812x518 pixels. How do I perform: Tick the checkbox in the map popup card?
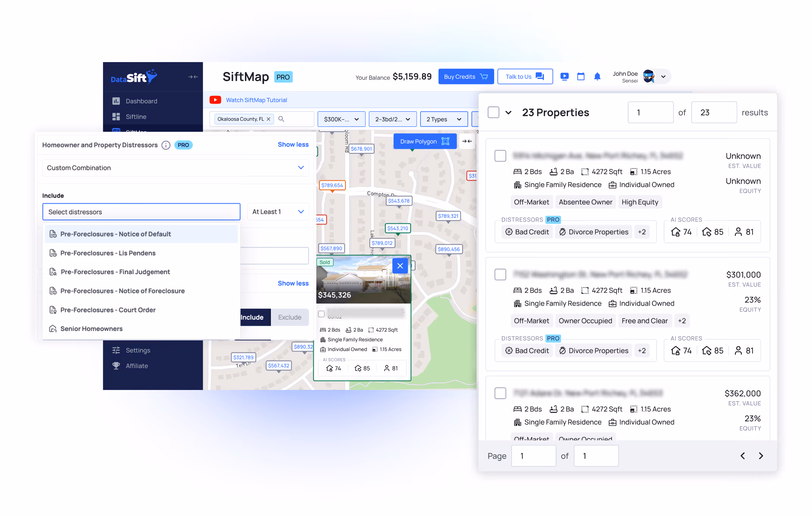(321, 314)
